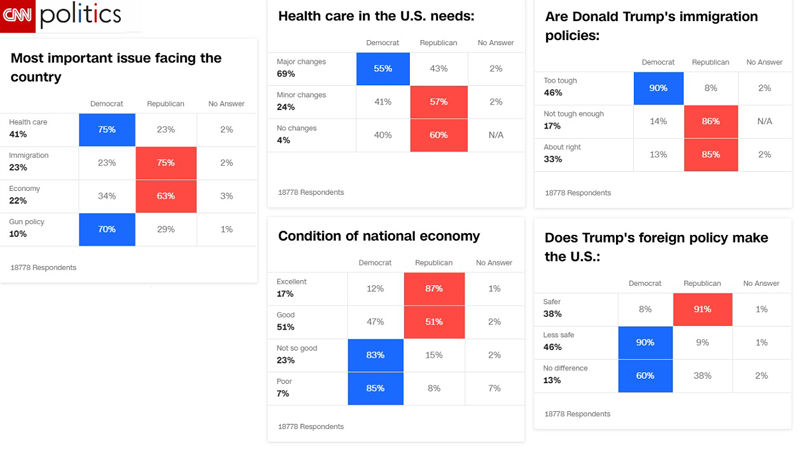Select the Gun policy 10% row label

click(28, 228)
